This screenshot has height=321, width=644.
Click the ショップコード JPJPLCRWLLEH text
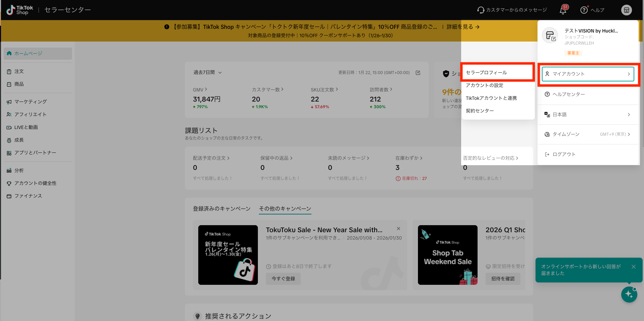(x=579, y=40)
